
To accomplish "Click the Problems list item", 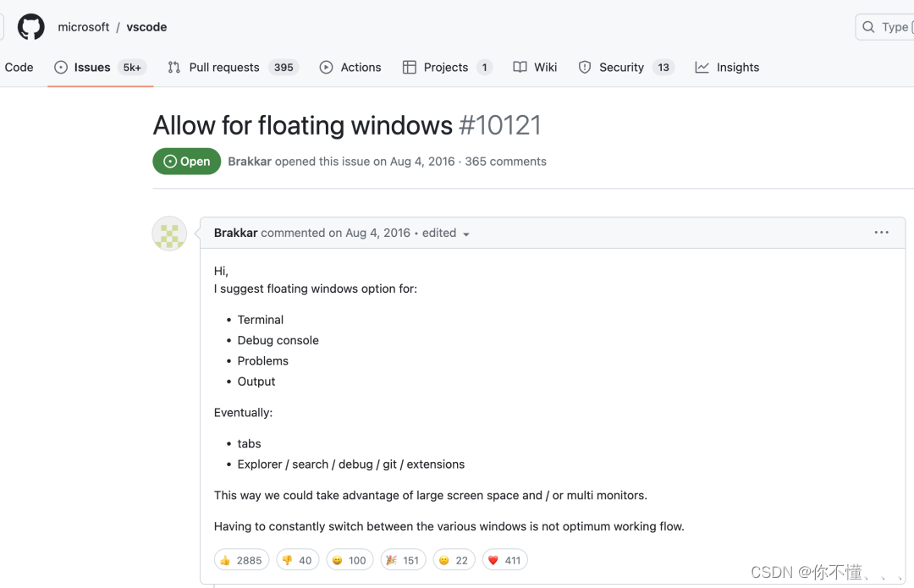I will (263, 361).
